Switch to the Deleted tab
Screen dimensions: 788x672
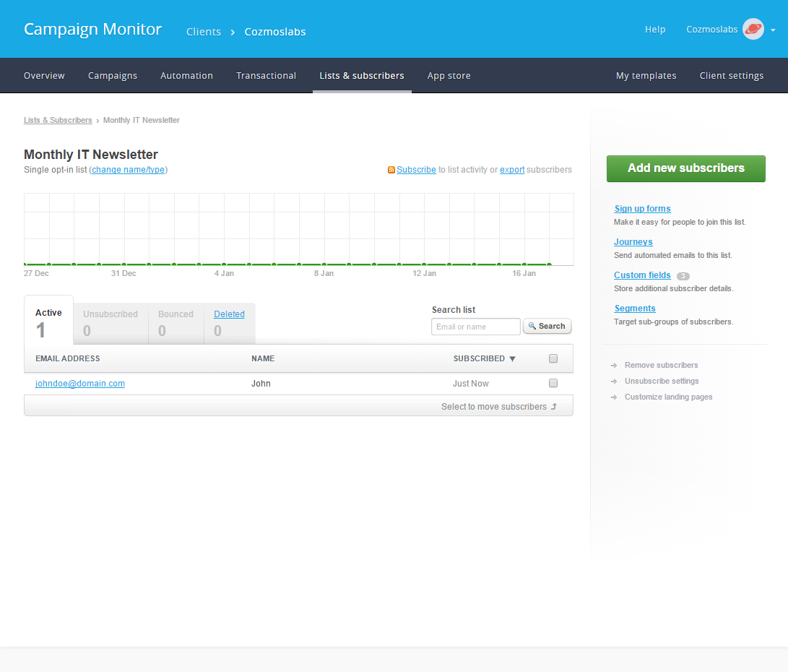click(229, 323)
